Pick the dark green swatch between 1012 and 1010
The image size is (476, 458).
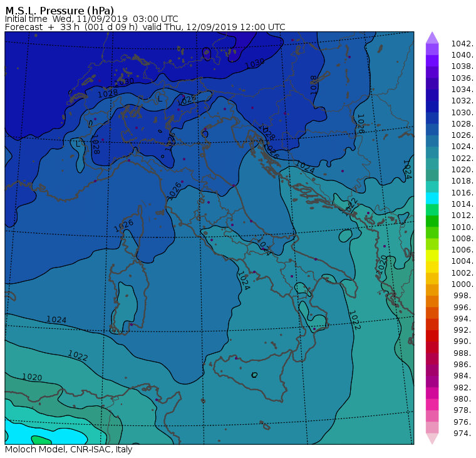tap(432, 221)
